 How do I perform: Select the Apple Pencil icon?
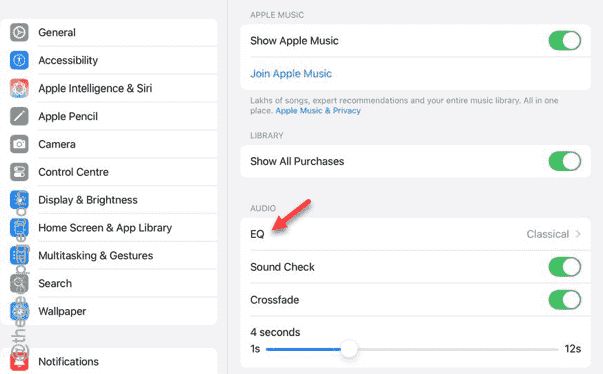point(19,116)
